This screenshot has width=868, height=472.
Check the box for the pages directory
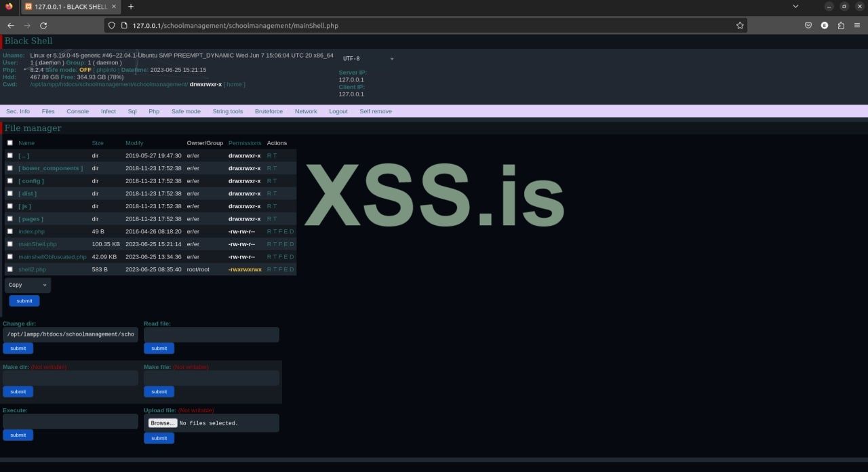click(9, 218)
